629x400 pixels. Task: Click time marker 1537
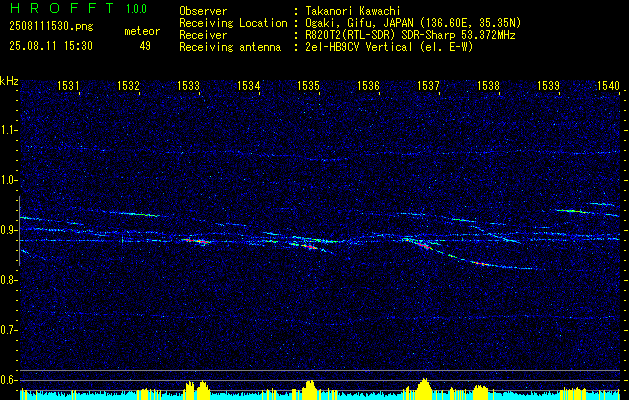[x=428, y=85]
